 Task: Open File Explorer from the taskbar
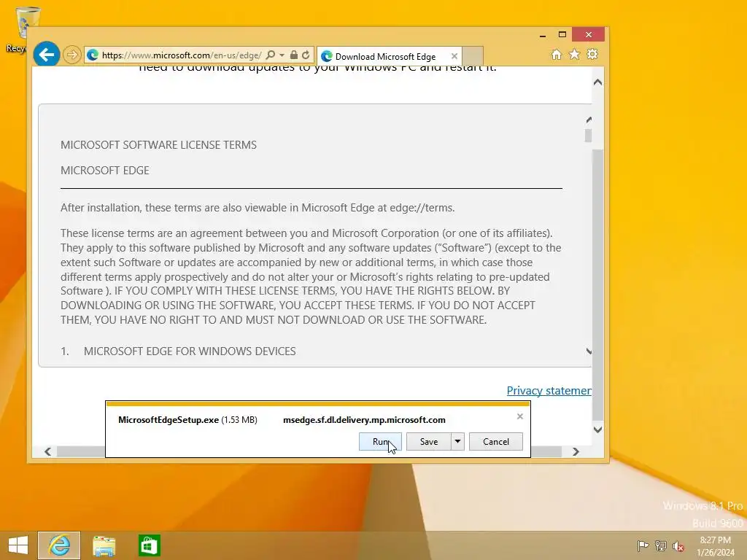point(104,545)
